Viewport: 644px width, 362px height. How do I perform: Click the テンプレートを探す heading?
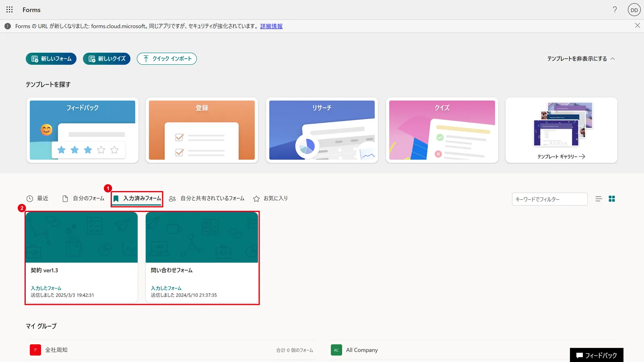coord(48,84)
